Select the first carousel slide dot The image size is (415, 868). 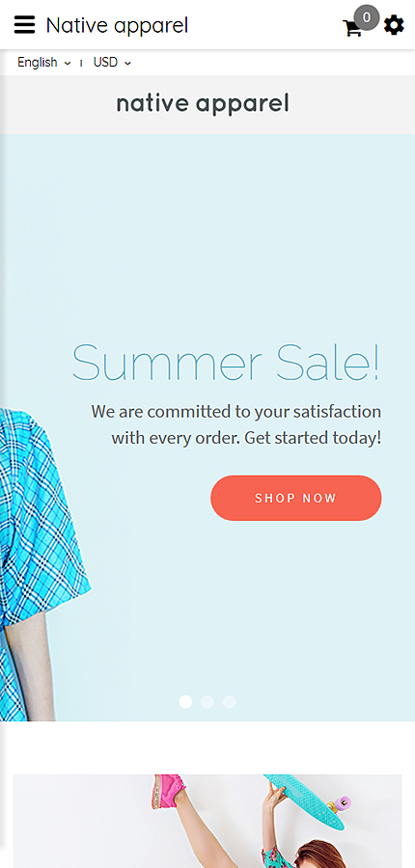tap(185, 702)
